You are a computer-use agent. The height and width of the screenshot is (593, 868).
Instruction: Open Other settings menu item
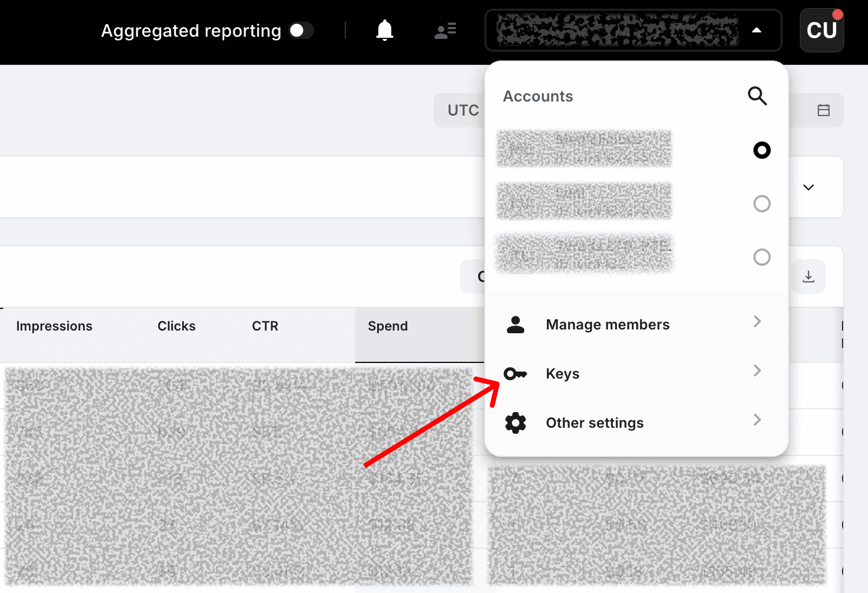tap(636, 422)
